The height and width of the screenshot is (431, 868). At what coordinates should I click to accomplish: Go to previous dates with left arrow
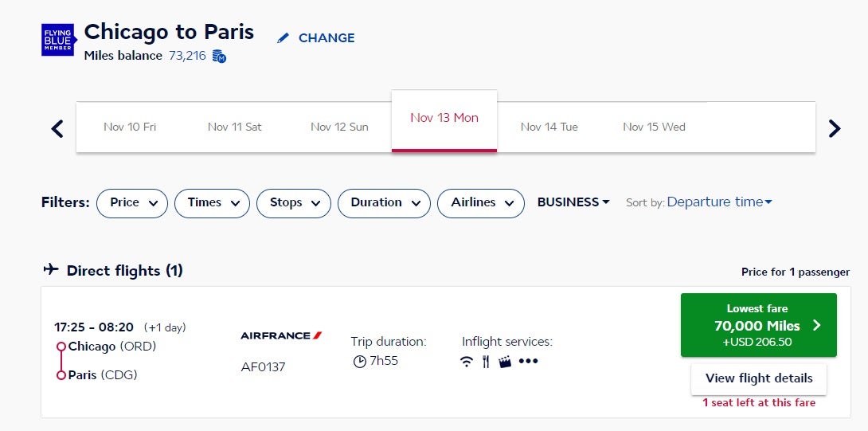[57, 128]
